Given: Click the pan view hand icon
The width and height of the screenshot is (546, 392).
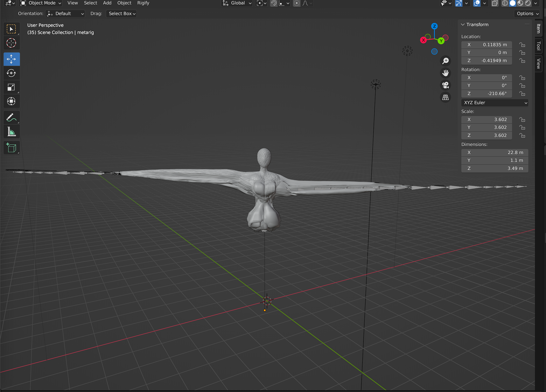Looking at the screenshot, I should tap(445, 73).
